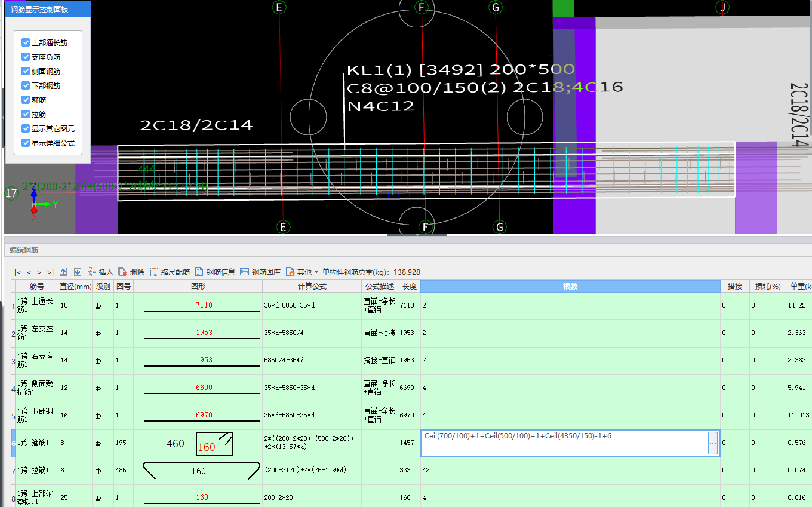Click 直径(mm) column header
This screenshot has width=812, height=507.
(75, 287)
